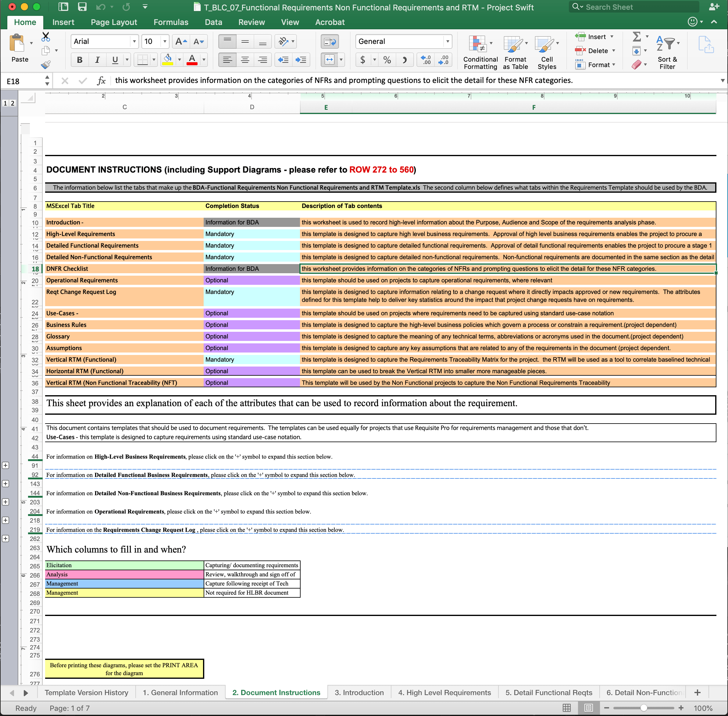
Task: Click the Clear eraser icon
Action: 636,65
